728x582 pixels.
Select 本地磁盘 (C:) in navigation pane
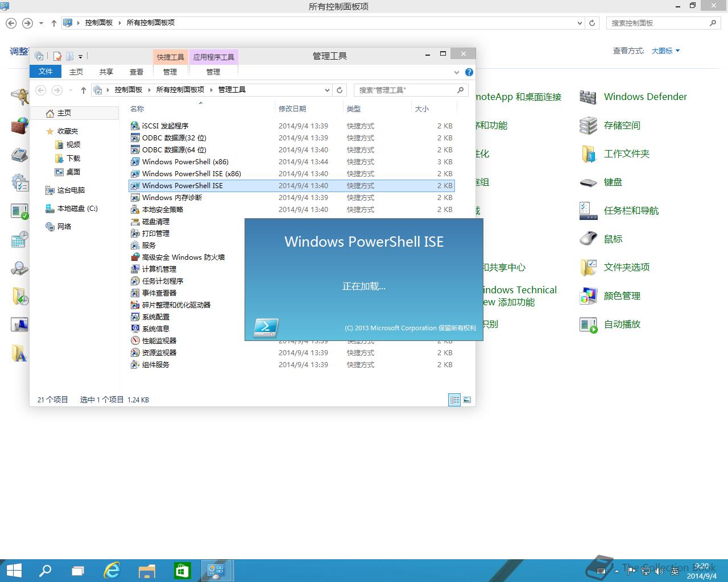72,208
